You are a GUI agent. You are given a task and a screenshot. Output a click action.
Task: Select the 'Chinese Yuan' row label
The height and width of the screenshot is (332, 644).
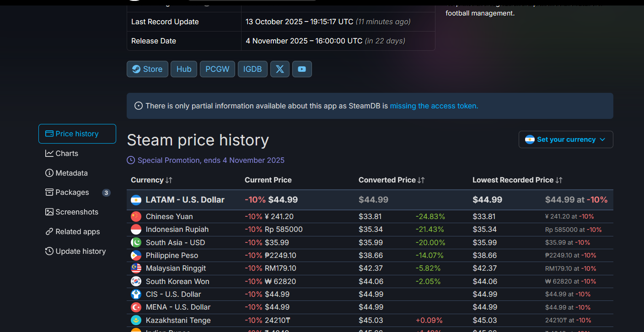pyautogui.click(x=169, y=216)
